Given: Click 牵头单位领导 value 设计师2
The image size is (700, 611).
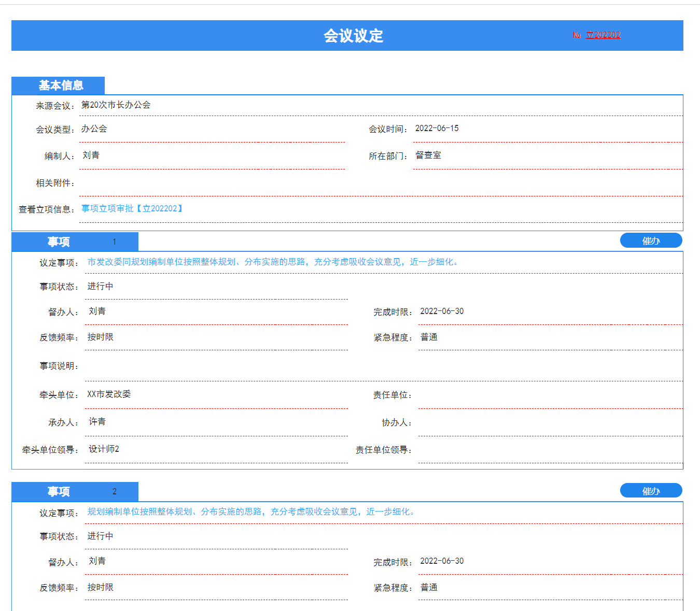Looking at the screenshot, I should tap(104, 449).
